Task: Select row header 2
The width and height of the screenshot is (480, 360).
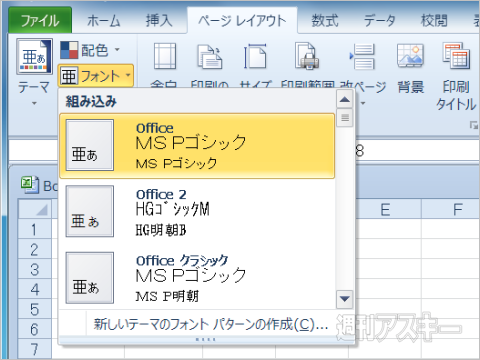Action: [x=35, y=249]
